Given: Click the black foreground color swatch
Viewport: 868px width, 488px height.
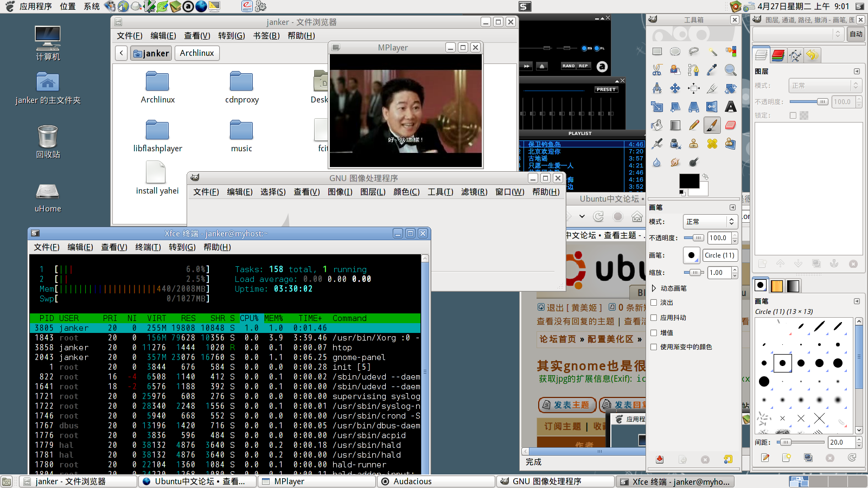Looking at the screenshot, I should point(688,182).
